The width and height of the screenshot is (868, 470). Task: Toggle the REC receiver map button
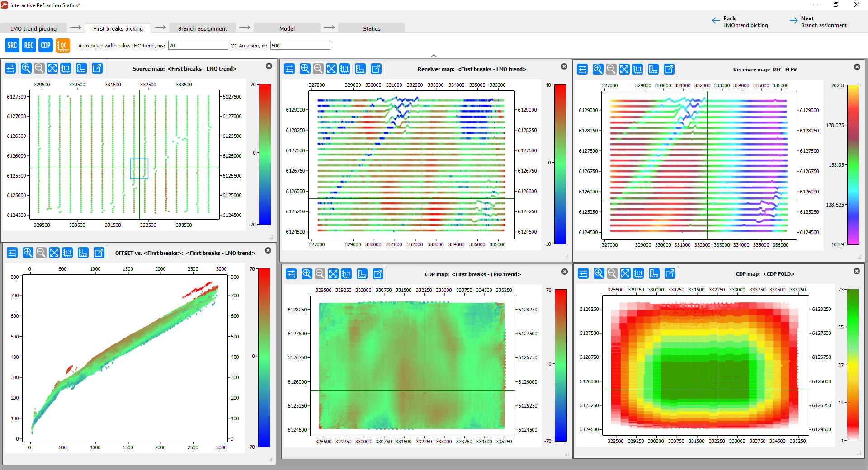coord(29,45)
